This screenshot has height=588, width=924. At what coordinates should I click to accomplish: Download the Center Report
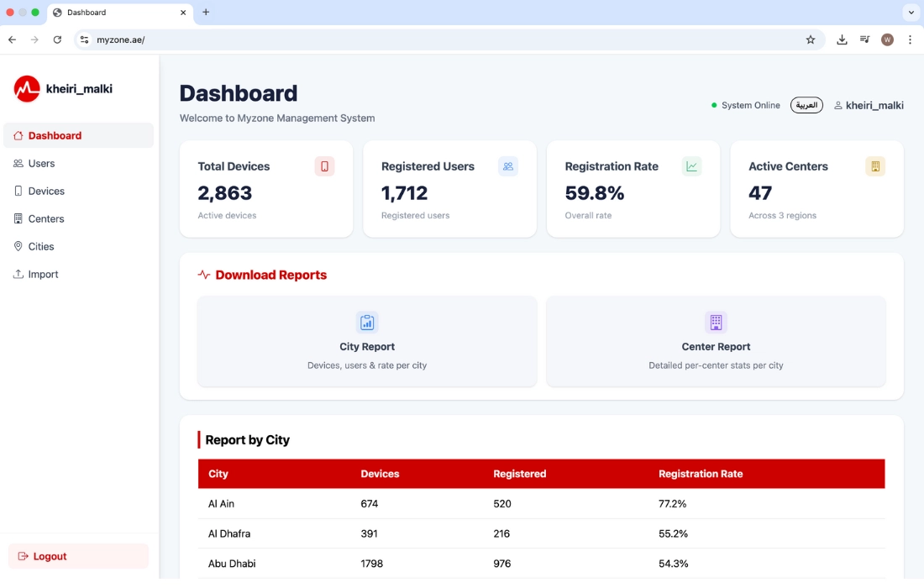[716, 341]
